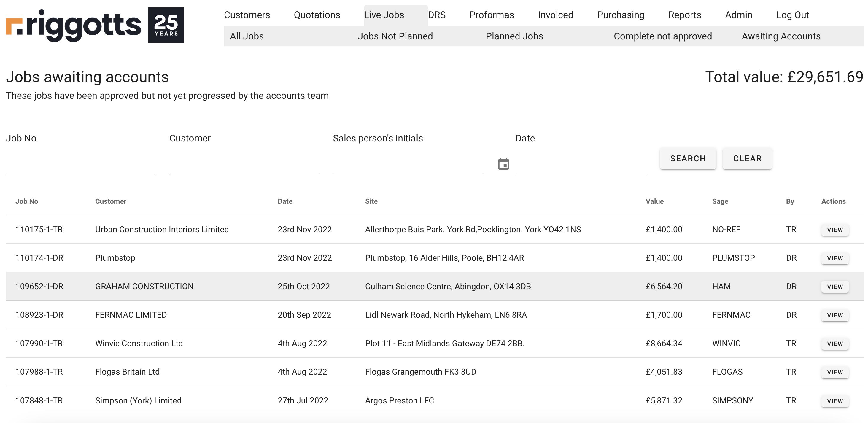
Task: Select the Reports menu
Action: pos(684,15)
